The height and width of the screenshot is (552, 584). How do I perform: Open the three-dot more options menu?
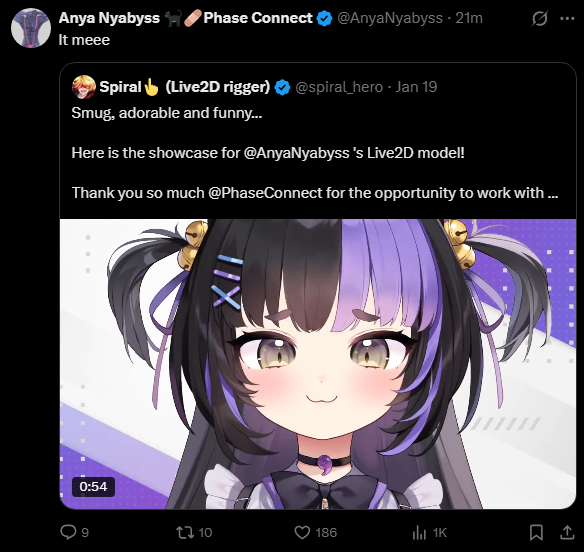[x=567, y=18]
